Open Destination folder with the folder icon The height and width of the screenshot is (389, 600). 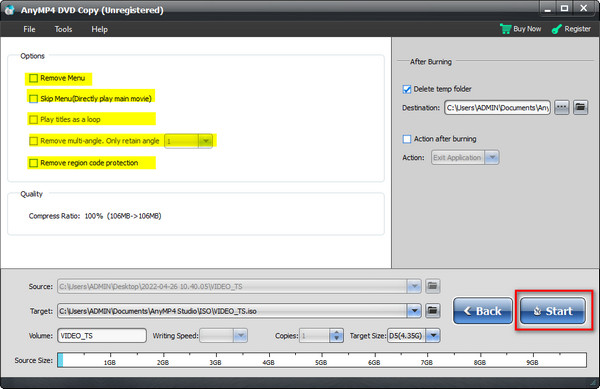click(x=580, y=107)
